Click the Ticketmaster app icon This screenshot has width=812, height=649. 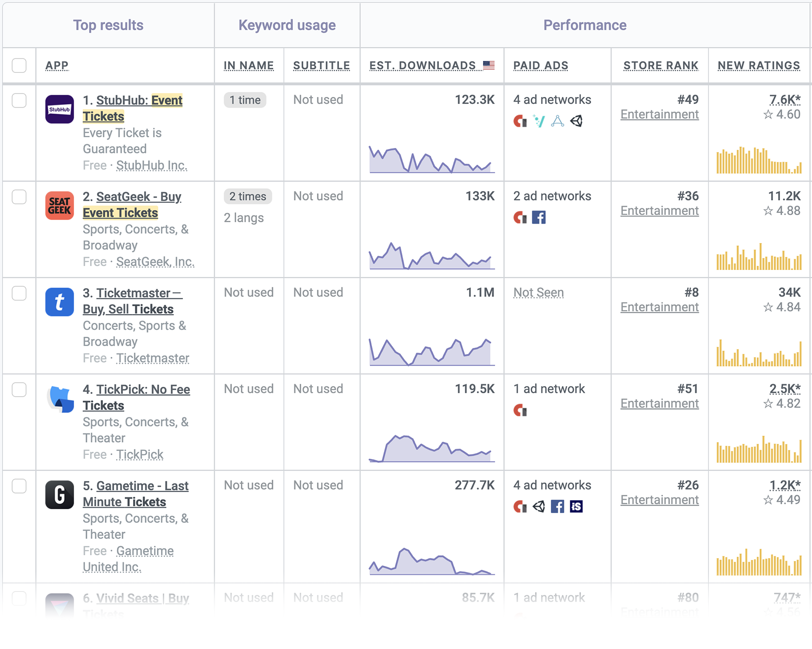(59, 302)
